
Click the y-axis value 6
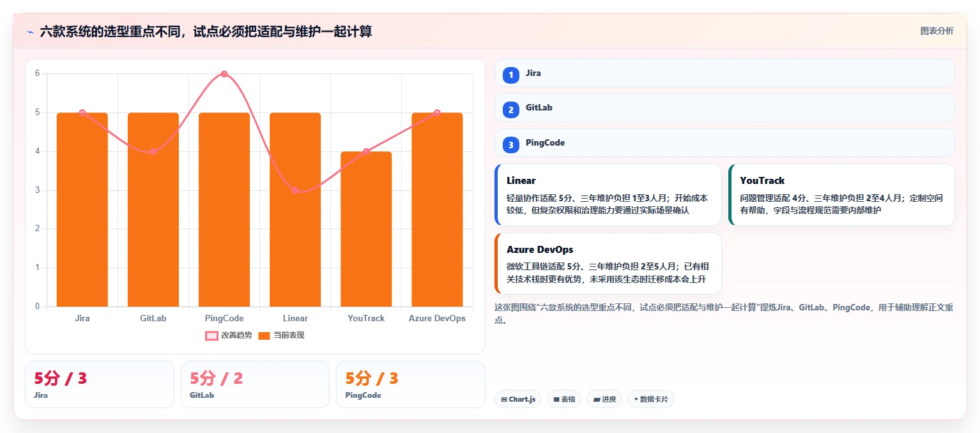37,73
